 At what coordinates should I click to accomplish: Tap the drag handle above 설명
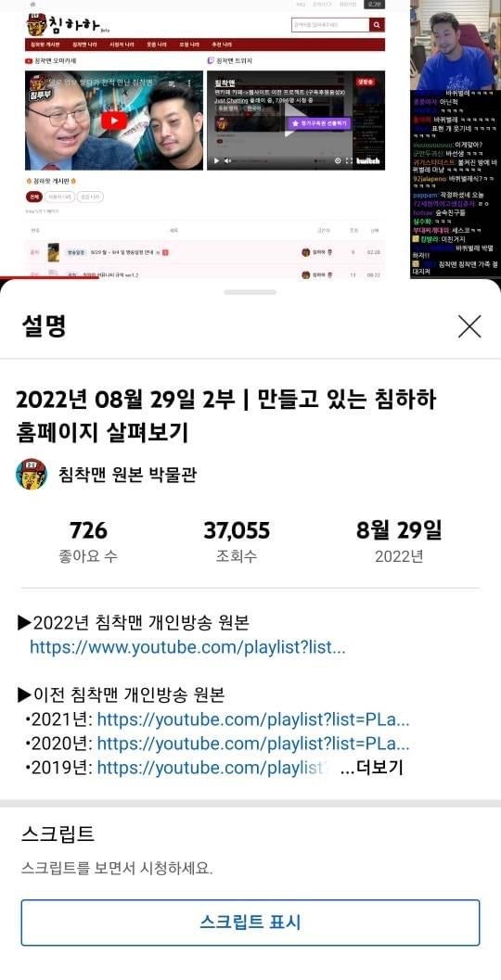250,292
